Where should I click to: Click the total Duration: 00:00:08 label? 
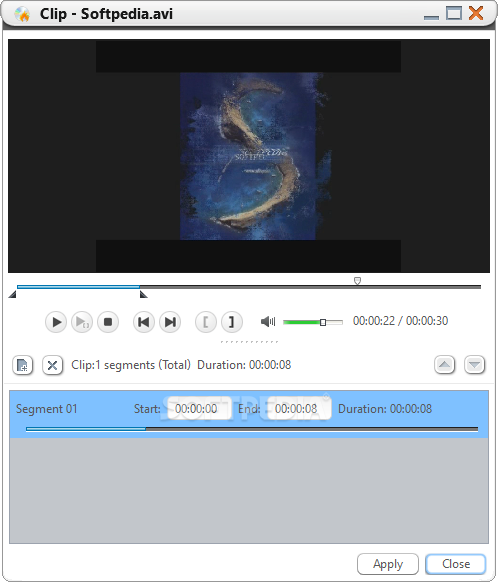(x=244, y=365)
